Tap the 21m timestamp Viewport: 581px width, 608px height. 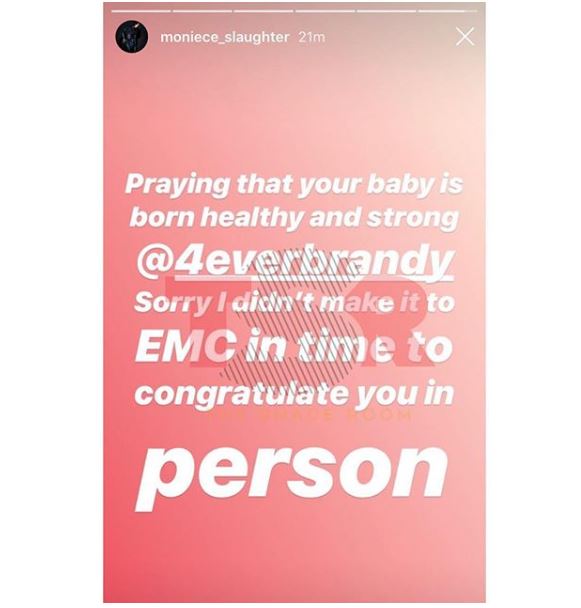(312, 37)
